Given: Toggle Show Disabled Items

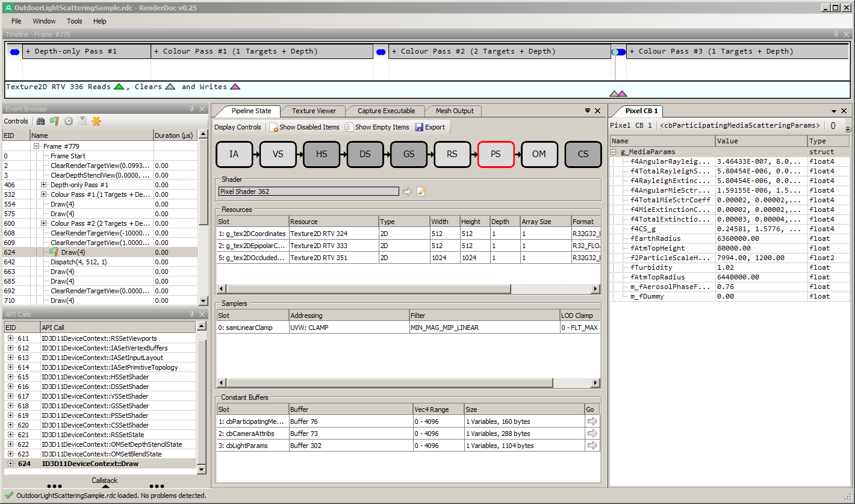Looking at the screenshot, I should tap(304, 127).
